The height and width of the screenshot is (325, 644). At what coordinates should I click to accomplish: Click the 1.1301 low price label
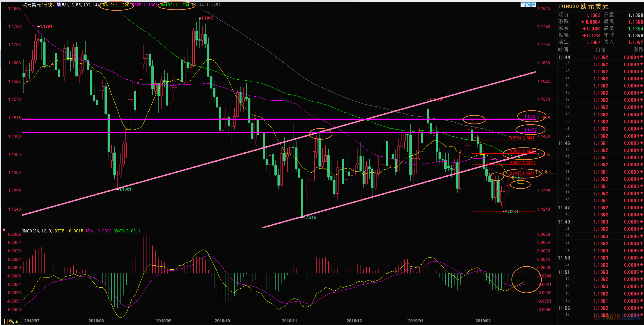coord(125,189)
